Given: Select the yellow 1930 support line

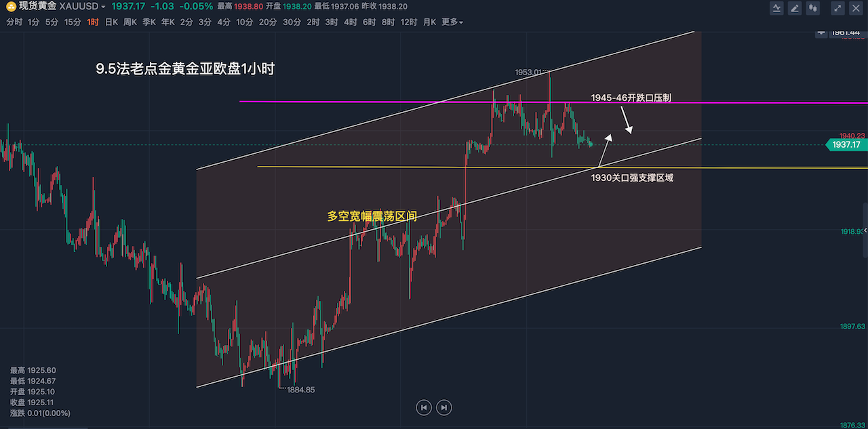Looking at the screenshot, I should click(x=407, y=167).
